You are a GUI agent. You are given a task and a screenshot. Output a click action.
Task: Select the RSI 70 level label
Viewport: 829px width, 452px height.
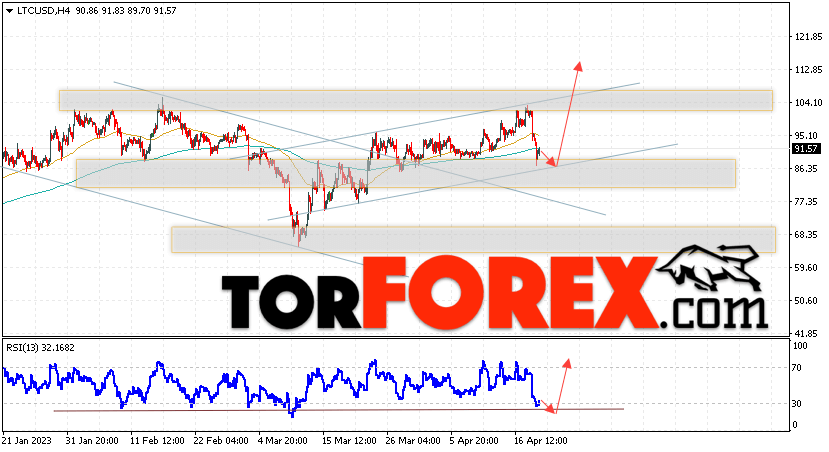point(798,368)
